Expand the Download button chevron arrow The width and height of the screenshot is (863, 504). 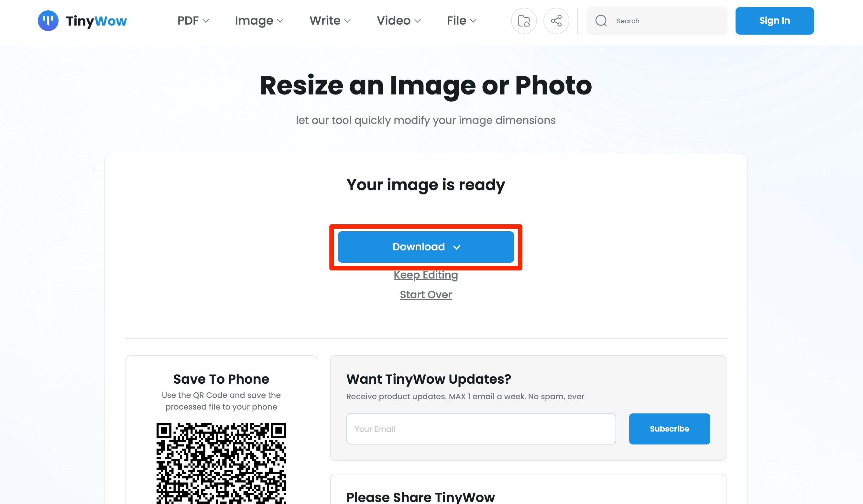click(x=456, y=247)
